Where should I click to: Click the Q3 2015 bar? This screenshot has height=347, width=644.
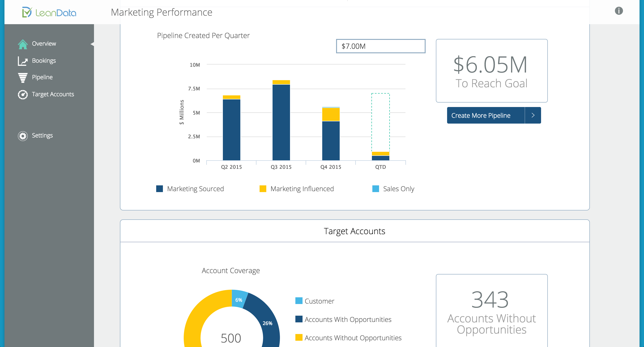(281, 120)
